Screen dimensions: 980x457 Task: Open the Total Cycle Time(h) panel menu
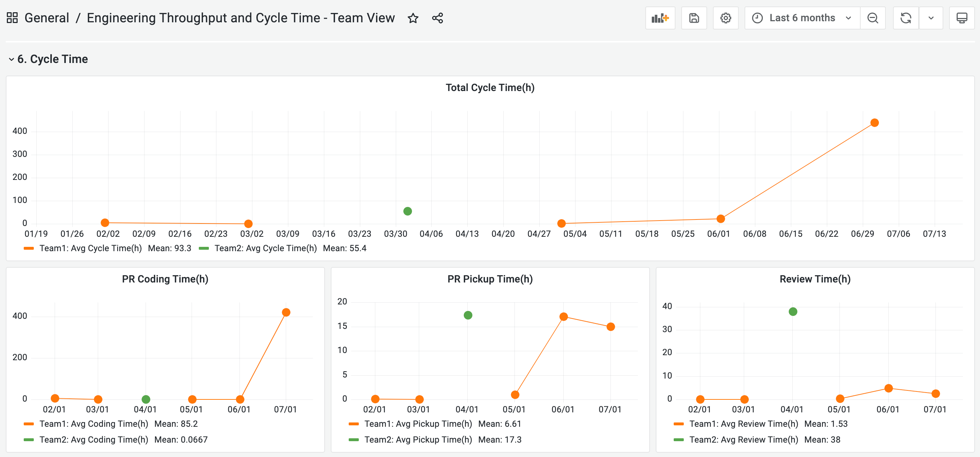tap(490, 87)
